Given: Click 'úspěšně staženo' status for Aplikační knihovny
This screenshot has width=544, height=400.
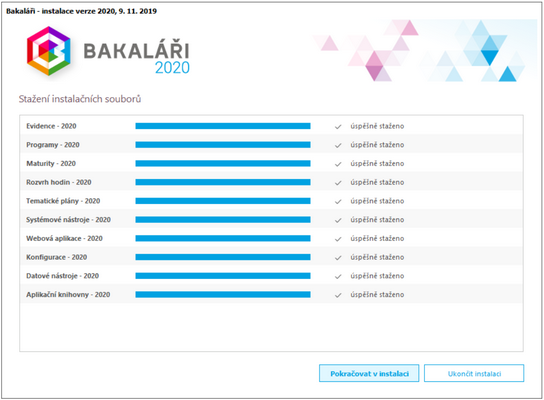Looking at the screenshot, I should [377, 295].
